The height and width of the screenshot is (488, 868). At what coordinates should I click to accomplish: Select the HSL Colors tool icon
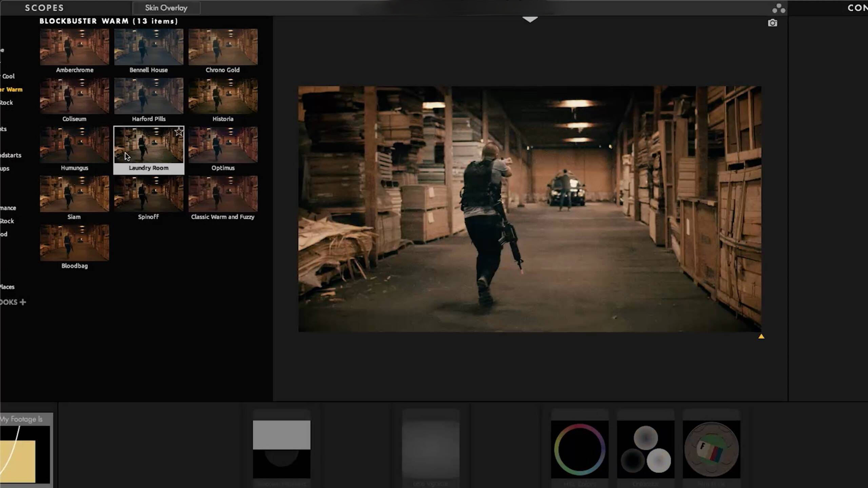(x=579, y=449)
